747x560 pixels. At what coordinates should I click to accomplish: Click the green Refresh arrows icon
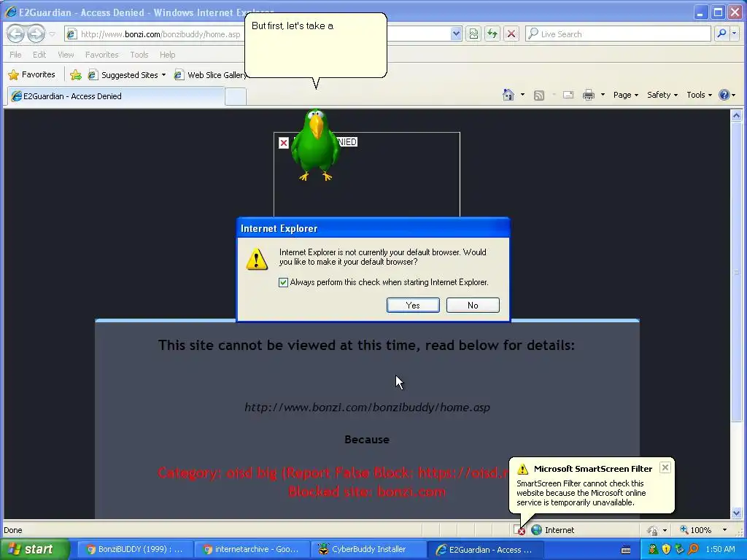[x=492, y=34]
